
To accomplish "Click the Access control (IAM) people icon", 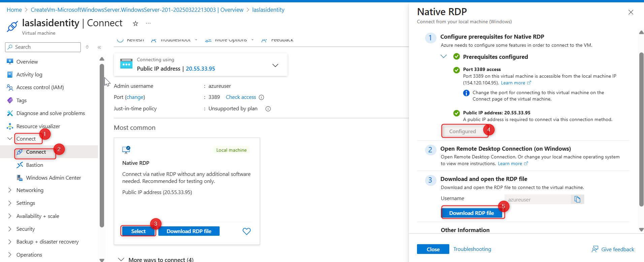I will [10, 87].
